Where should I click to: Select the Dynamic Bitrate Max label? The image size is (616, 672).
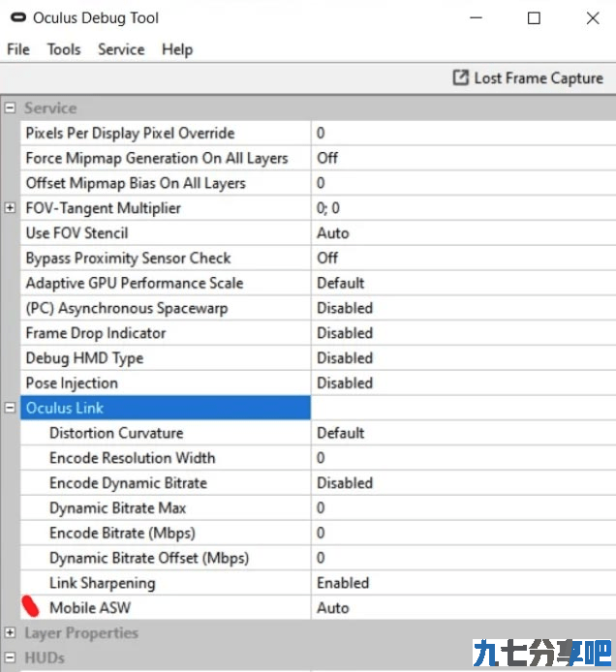click(118, 508)
